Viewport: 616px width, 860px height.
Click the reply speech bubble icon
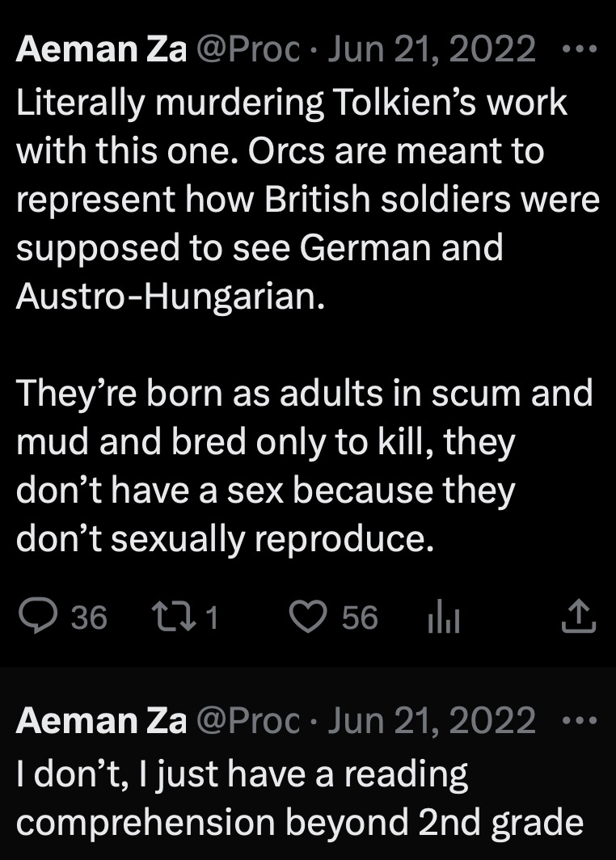click(37, 618)
